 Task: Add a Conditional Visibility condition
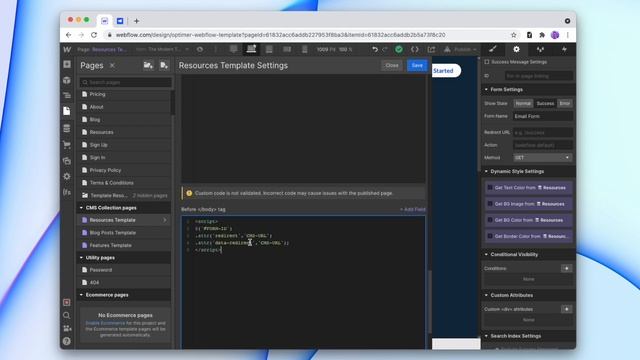567,268
